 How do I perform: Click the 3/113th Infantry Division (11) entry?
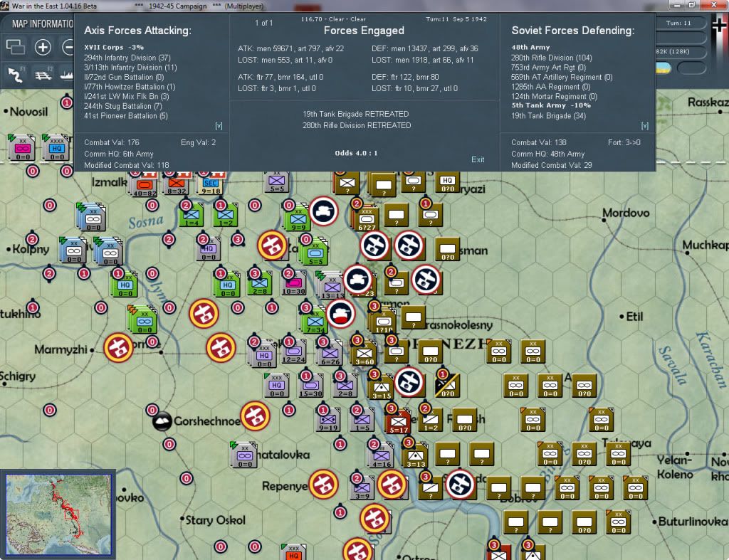tap(131, 68)
